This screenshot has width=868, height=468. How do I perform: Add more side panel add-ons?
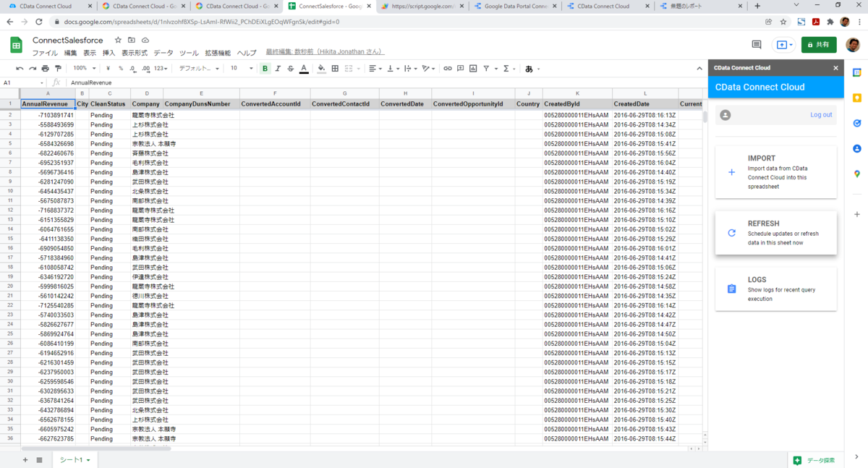857,215
